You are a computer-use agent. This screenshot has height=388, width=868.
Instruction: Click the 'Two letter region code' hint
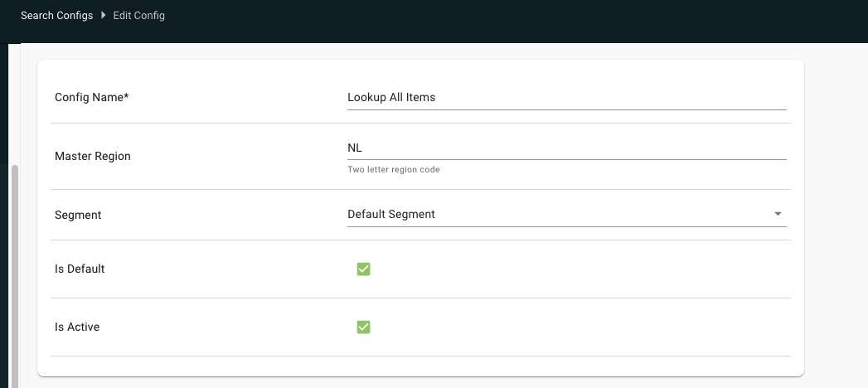pos(394,169)
